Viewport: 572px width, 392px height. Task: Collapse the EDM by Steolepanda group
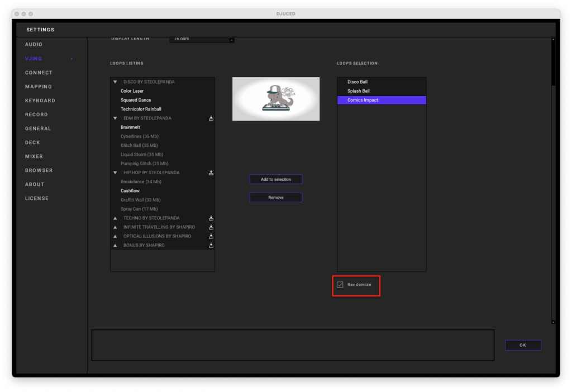[115, 118]
